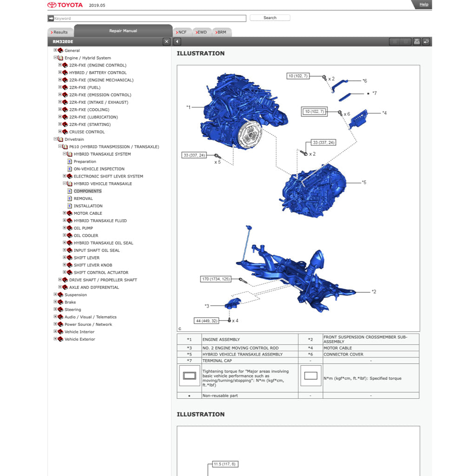Click the print icon in toolbar

coord(416,41)
